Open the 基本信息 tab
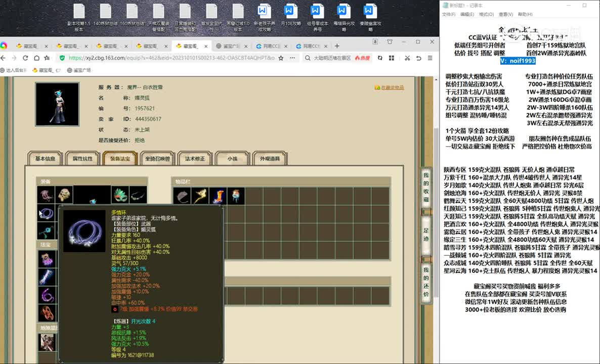 45,159
